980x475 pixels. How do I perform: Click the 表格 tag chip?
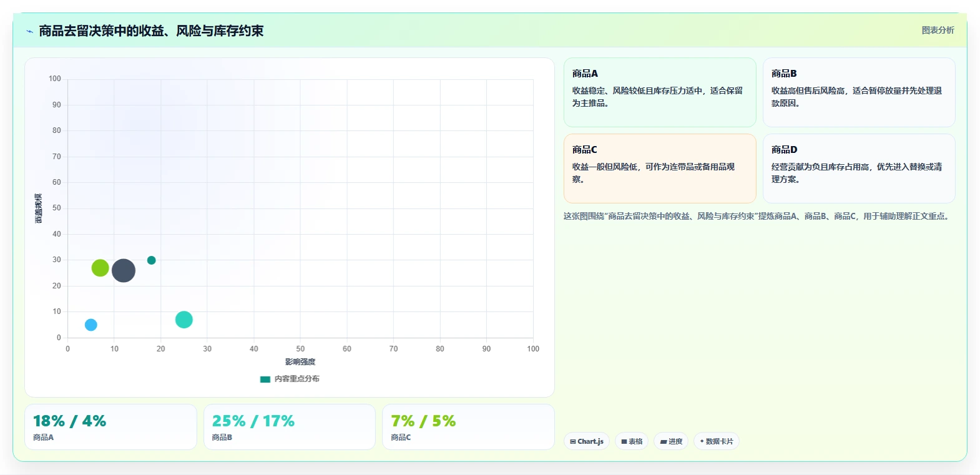(632, 441)
